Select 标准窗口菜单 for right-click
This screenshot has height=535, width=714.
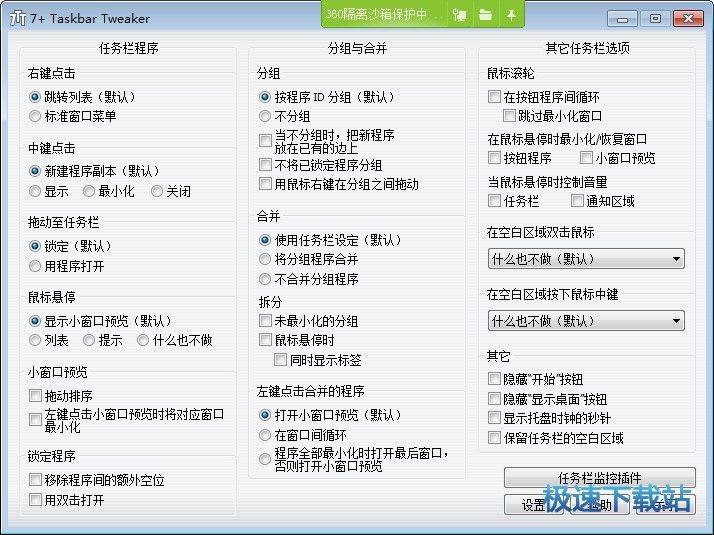point(36,116)
